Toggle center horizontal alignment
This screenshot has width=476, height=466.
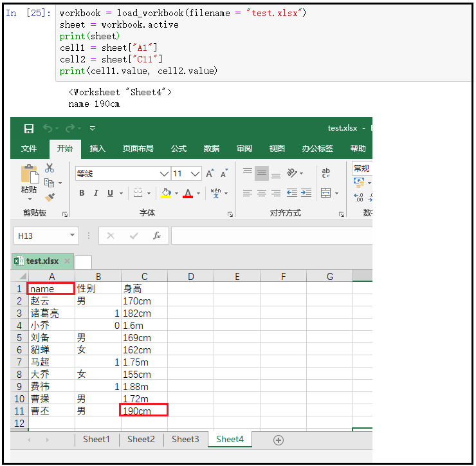click(x=262, y=193)
